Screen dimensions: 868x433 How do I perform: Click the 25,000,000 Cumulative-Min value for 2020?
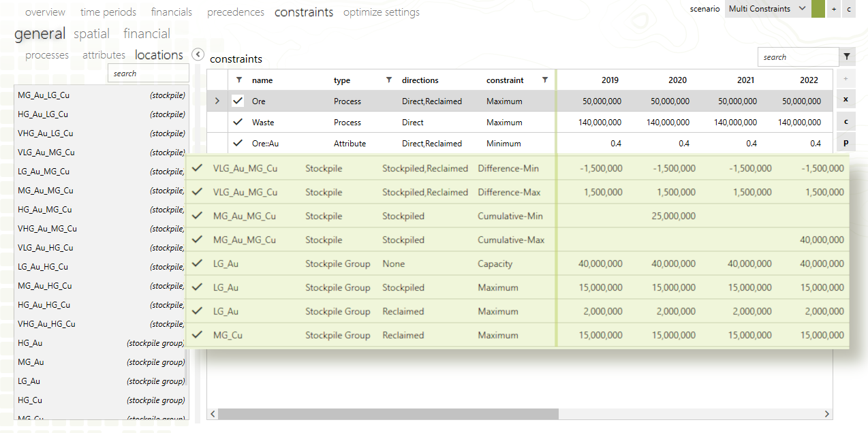674,216
